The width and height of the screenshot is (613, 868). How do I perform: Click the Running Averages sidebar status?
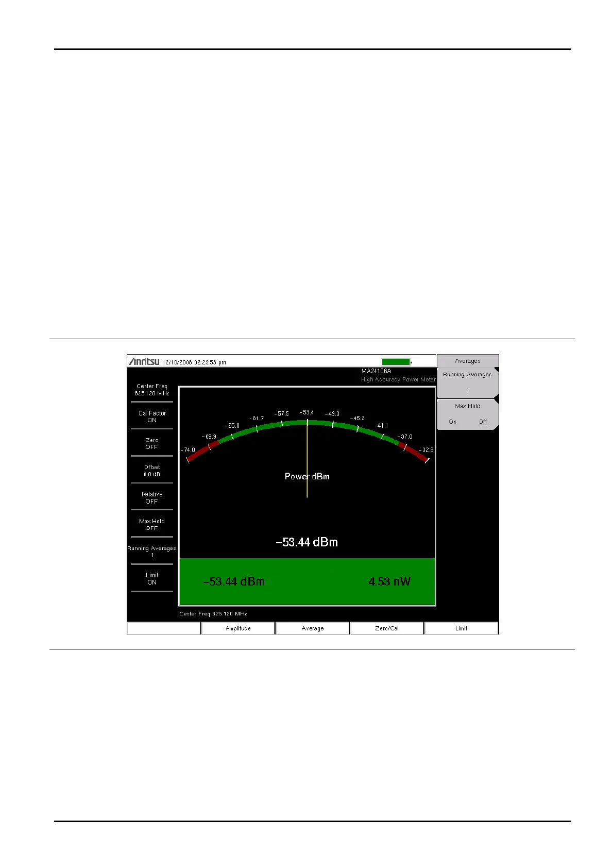pos(152,552)
